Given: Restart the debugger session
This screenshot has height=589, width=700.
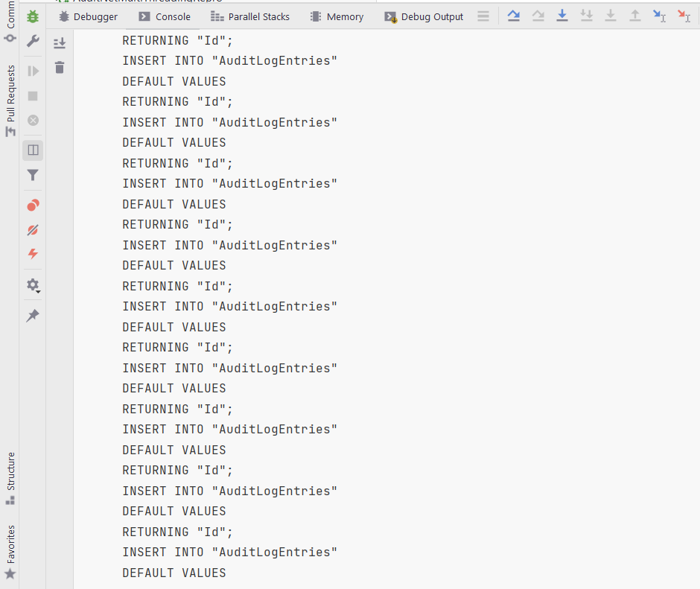Looking at the screenshot, I should pyautogui.click(x=32, y=16).
